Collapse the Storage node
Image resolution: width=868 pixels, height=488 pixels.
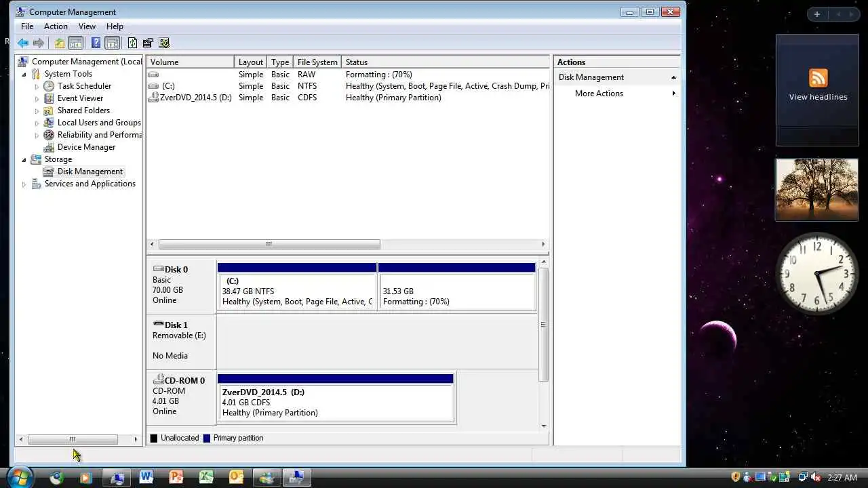24,159
